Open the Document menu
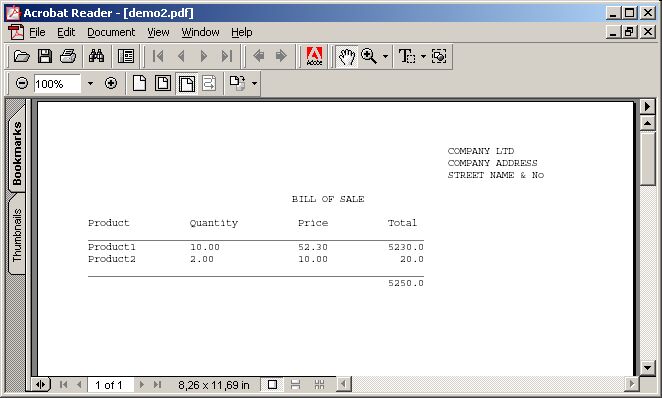This screenshot has width=662, height=398. (x=111, y=32)
